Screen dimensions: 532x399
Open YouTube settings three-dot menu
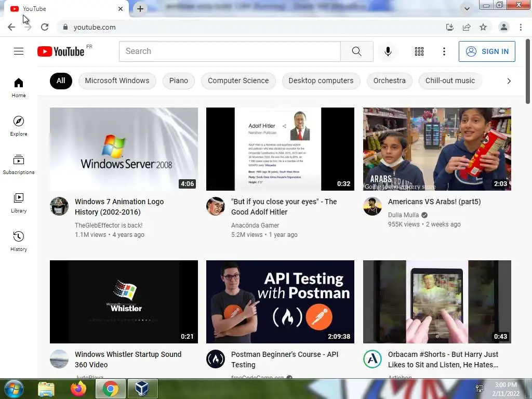pyautogui.click(x=444, y=51)
